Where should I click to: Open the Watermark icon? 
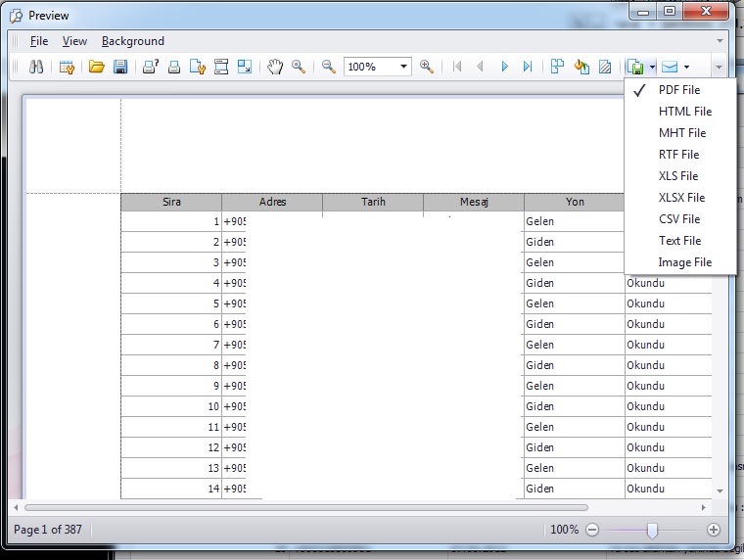[605, 67]
